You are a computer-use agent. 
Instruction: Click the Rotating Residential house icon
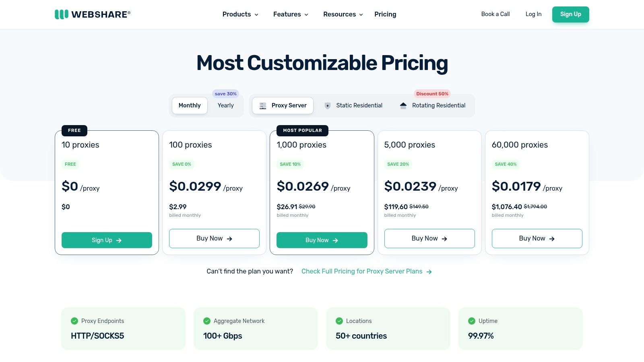403,105
